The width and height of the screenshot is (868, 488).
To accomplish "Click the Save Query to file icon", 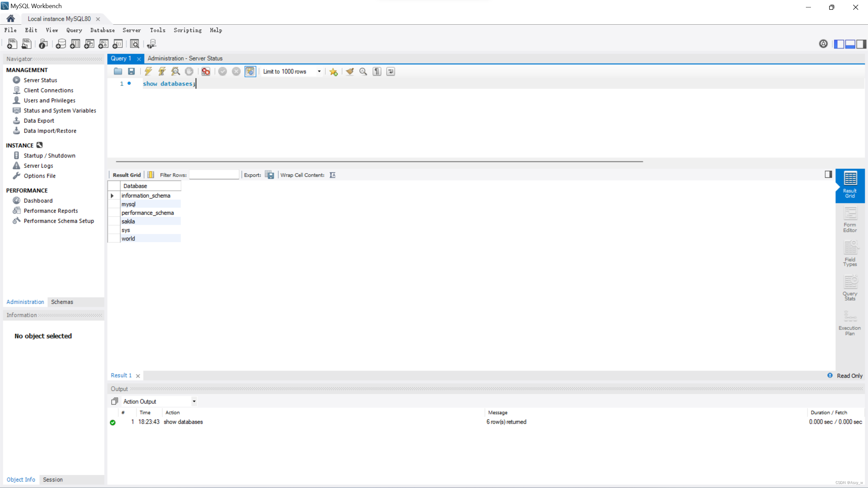I will 132,72.
